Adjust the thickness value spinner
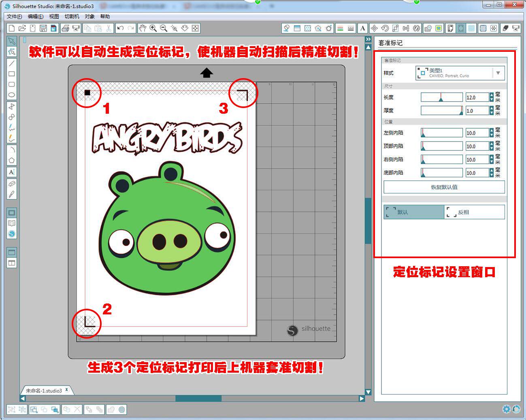The height and width of the screenshot is (420, 526). point(492,110)
